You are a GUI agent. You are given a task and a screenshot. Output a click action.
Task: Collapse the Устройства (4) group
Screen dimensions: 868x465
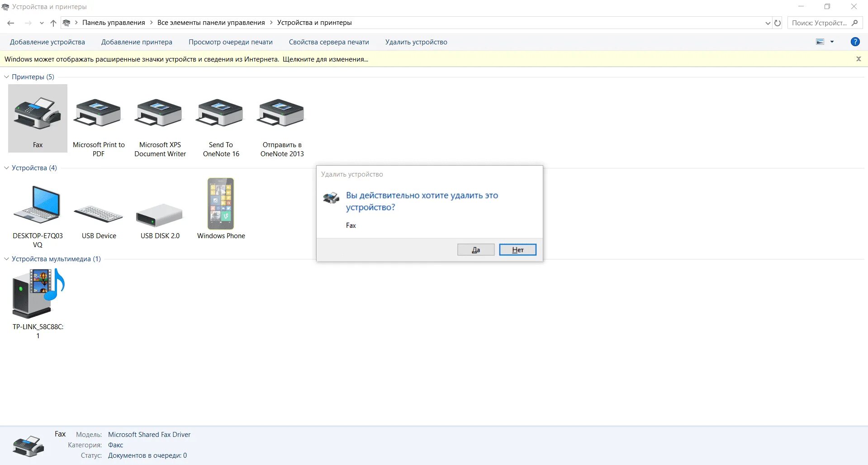pyautogui.click(x=6, y=168)
